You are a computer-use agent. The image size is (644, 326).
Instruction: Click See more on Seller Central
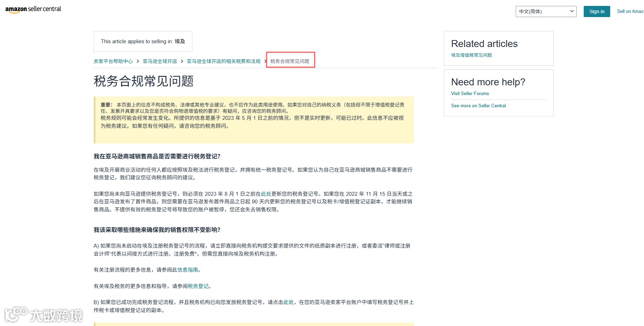[478, 106]
